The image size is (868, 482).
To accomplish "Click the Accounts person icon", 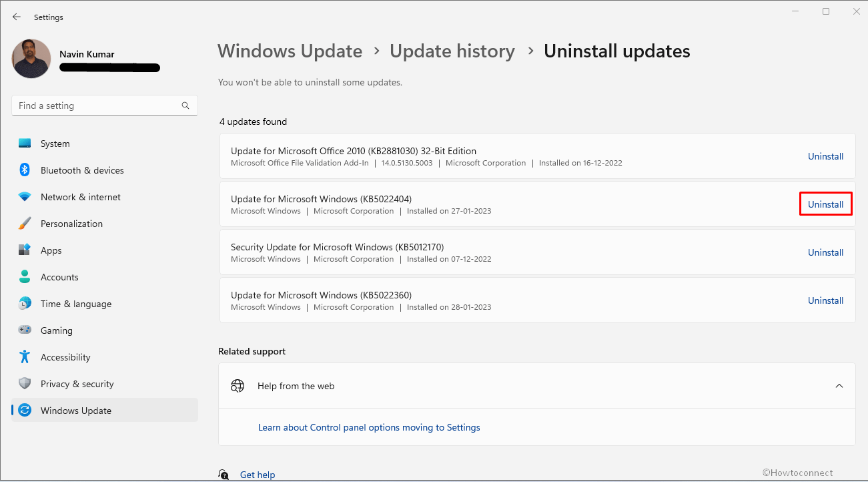I will pyautogui.click(x=25, y=277).
